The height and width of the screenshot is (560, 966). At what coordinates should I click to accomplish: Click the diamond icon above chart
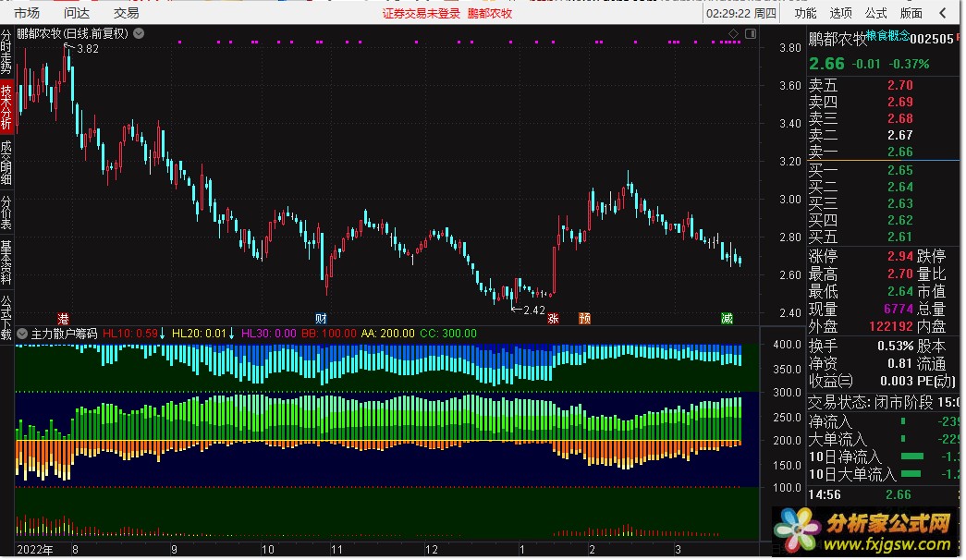click(x=733, y=34)
